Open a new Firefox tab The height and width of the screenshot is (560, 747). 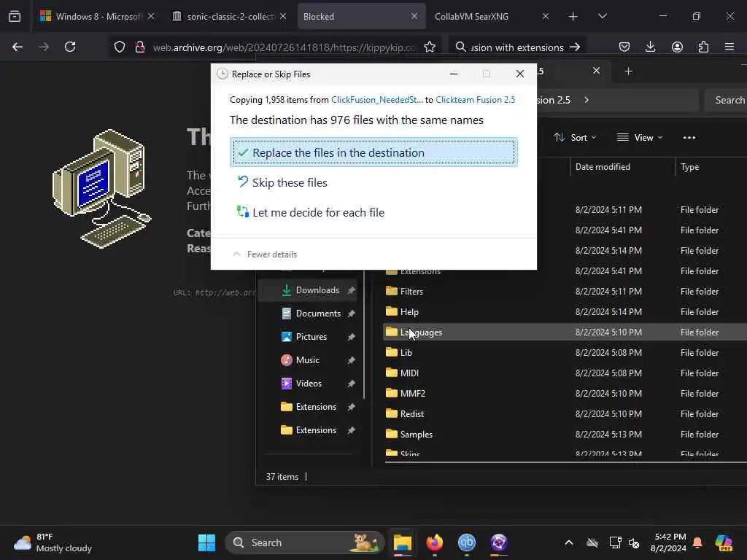pos(573,17)
